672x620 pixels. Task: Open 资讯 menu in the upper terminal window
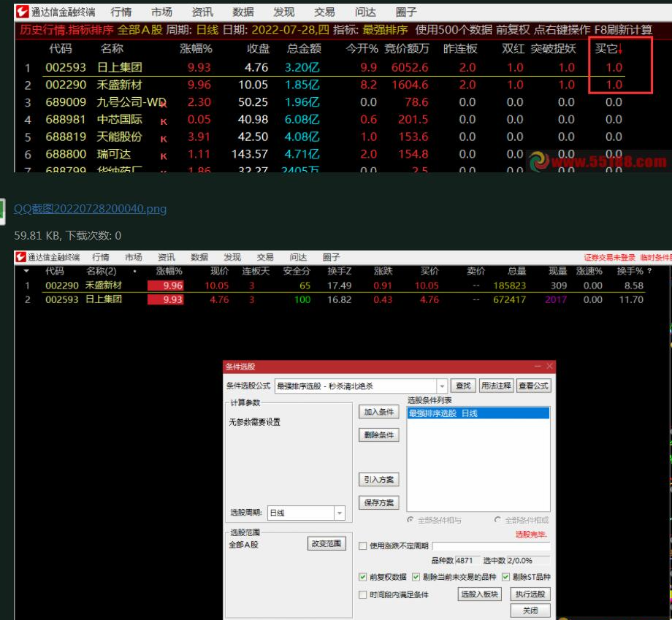[202, 12]
